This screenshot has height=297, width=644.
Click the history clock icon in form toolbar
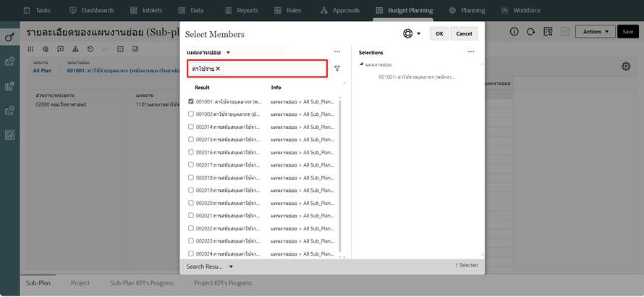click(90, 49)
